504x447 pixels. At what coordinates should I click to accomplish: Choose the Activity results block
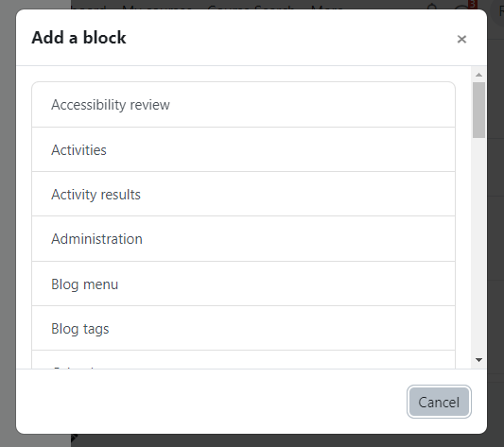(x=243, y=195)
